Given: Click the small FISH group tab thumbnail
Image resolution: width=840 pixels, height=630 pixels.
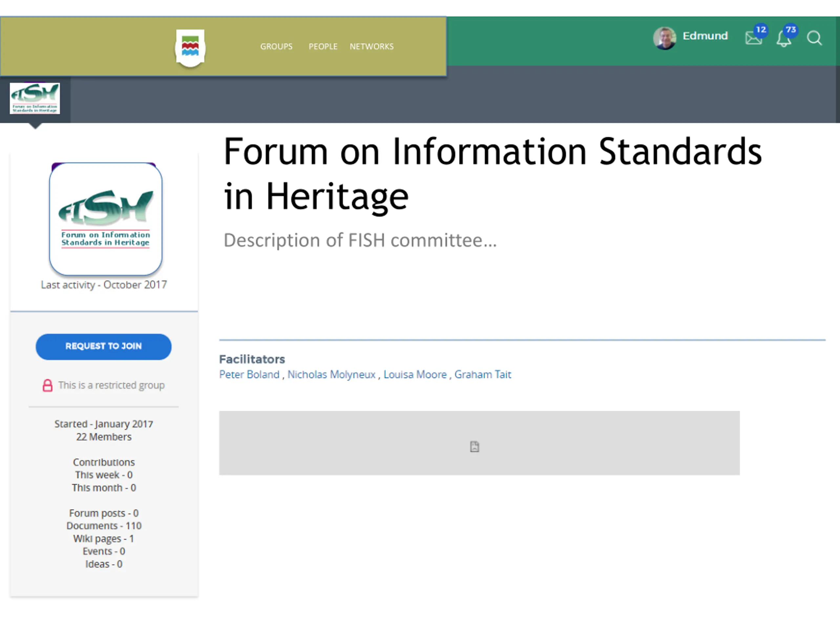Looking at the screenshot, I should [34, 98].
